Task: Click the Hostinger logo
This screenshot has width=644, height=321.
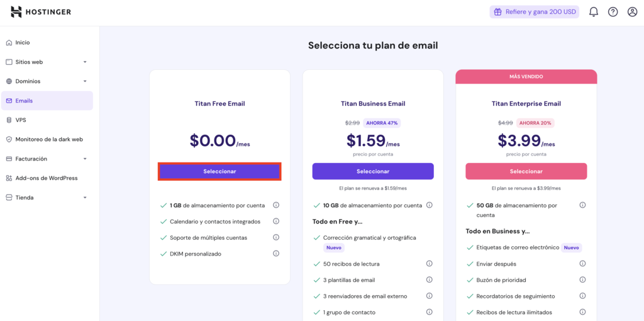Action: [40, 12]
